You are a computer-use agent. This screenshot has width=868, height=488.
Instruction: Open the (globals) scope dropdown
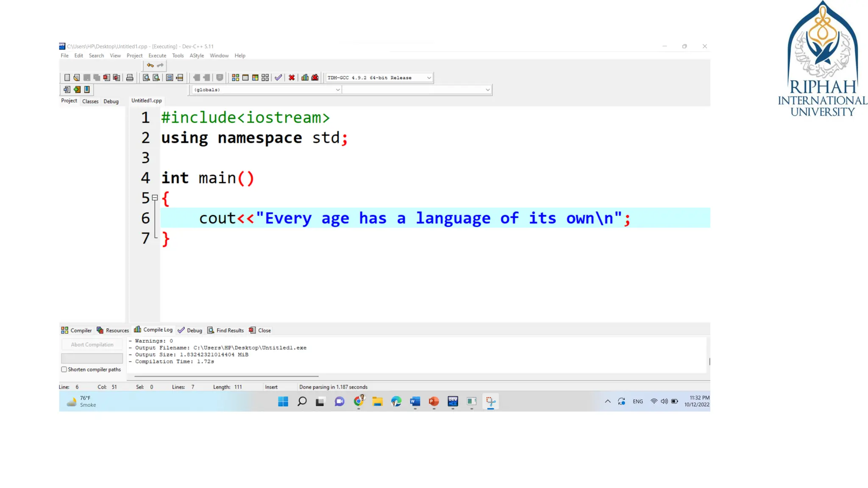coord(337,90)
